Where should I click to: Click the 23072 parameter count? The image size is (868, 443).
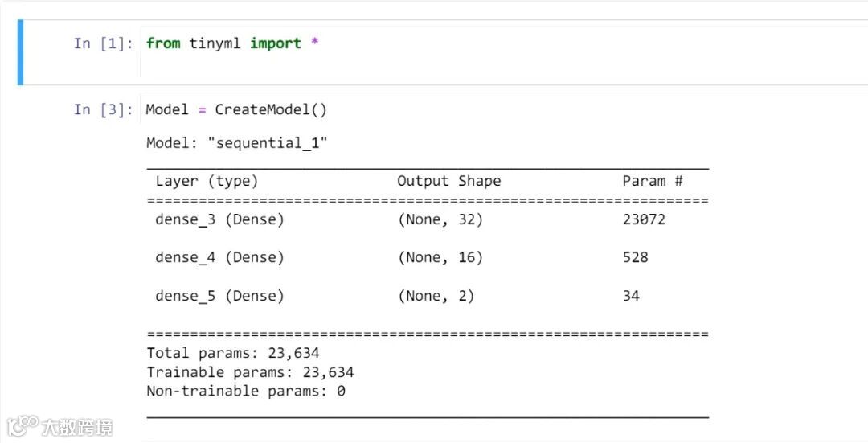644,219
